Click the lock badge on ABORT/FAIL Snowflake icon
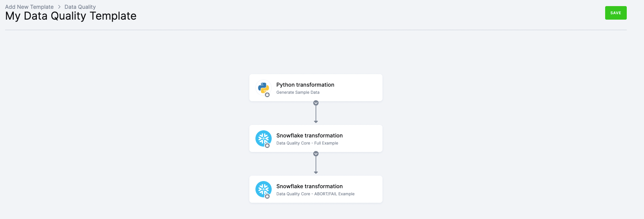This screenshot has width=644, height=219. point(268,196)
